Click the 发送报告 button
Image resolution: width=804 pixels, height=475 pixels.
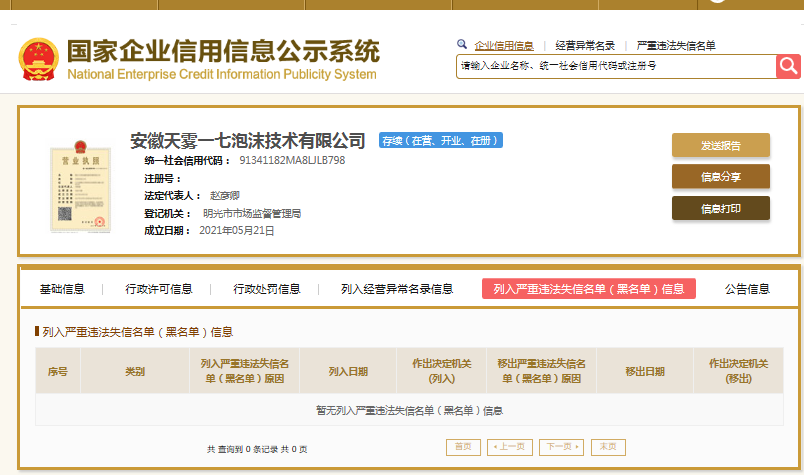[x=720, y=145]
